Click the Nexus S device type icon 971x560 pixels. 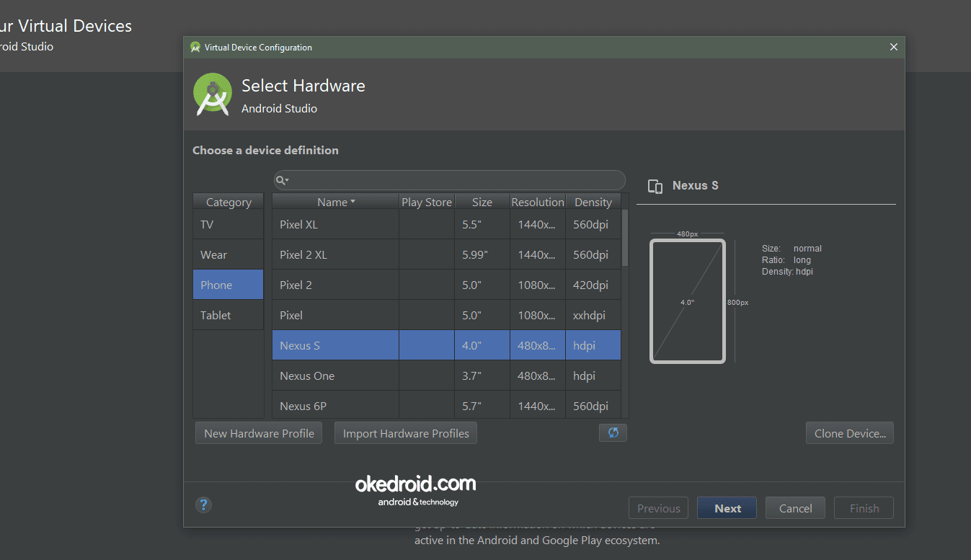pos(655,187)
